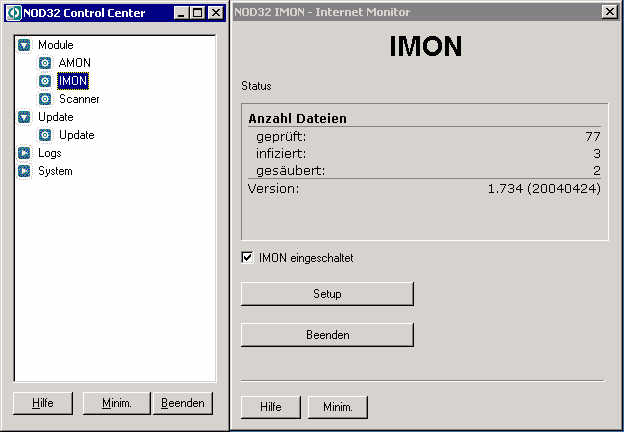The width and height of the screenshot is (624, 432).
Task: Click the gesäubert count value 2
Action: pos(597,171)
